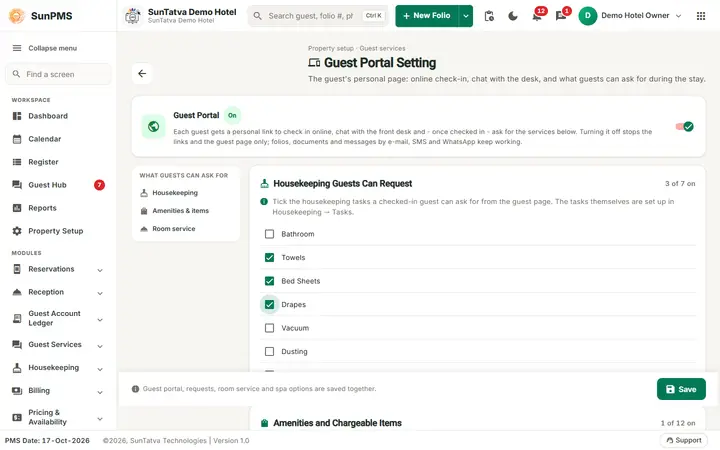Focus the Find a screen field
Image resolution: width=720 pixels, height=450 pixels.
click(58, 74)
